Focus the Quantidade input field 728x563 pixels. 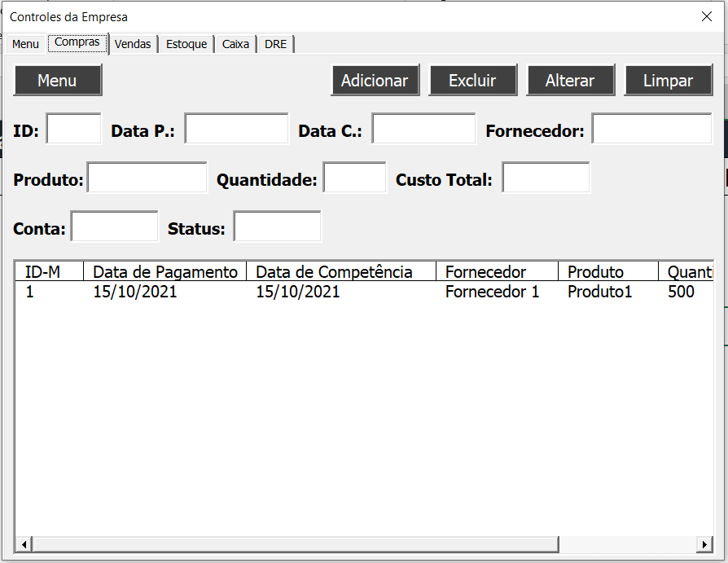click(x=355, y=178)
